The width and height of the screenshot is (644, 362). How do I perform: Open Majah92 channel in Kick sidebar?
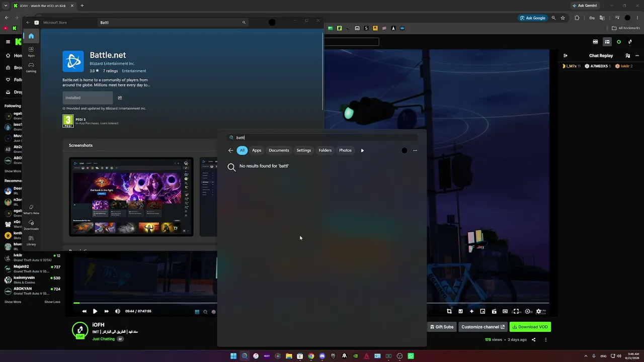(x=32, y=269)
